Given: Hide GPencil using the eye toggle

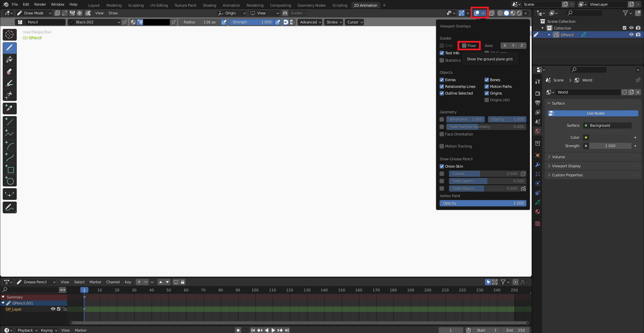Looking at the screenshot, I should pos(631,35).
